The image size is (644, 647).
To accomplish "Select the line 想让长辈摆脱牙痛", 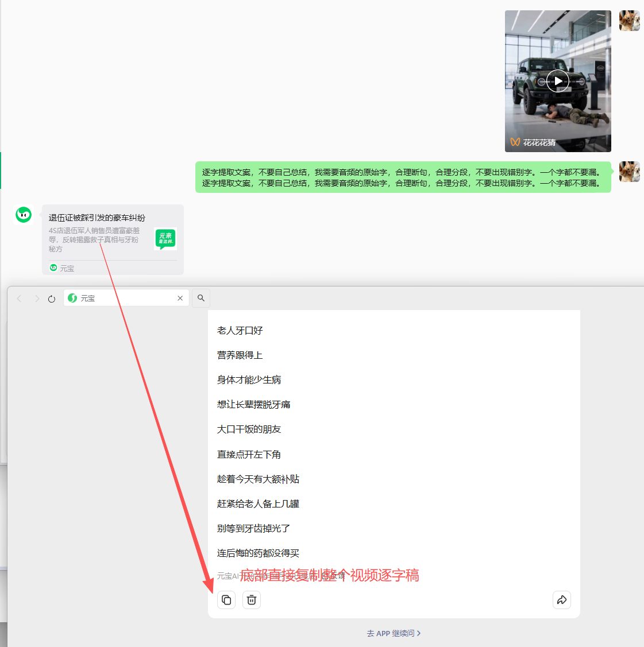I will pyautogui.click(x=253, y=405).
